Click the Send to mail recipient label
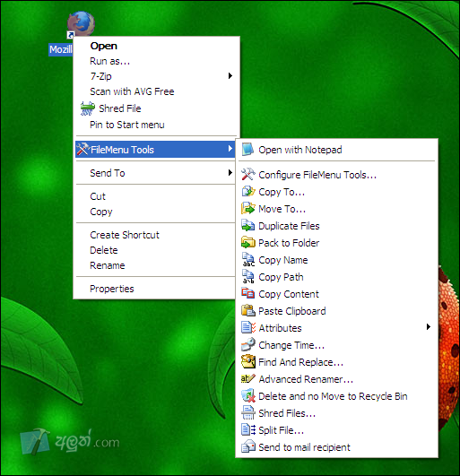Viewport: 460px width, 476px height. point(304,447)
